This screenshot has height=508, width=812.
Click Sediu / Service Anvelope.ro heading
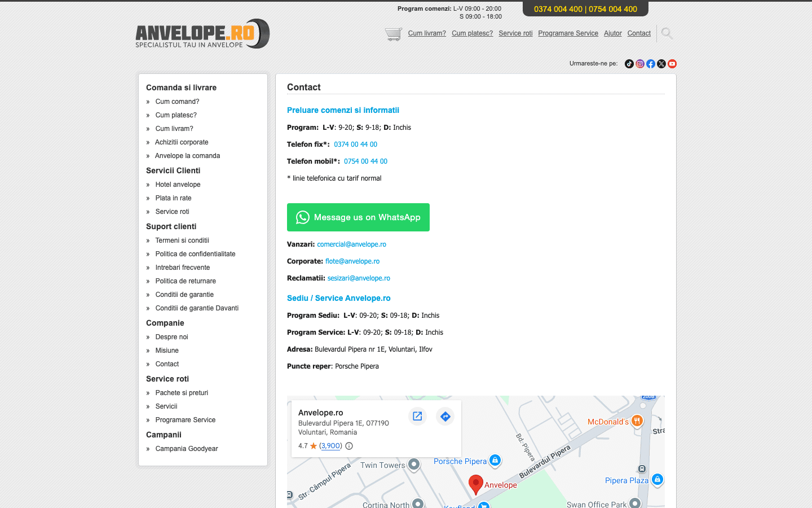click(x=338, y=298)
